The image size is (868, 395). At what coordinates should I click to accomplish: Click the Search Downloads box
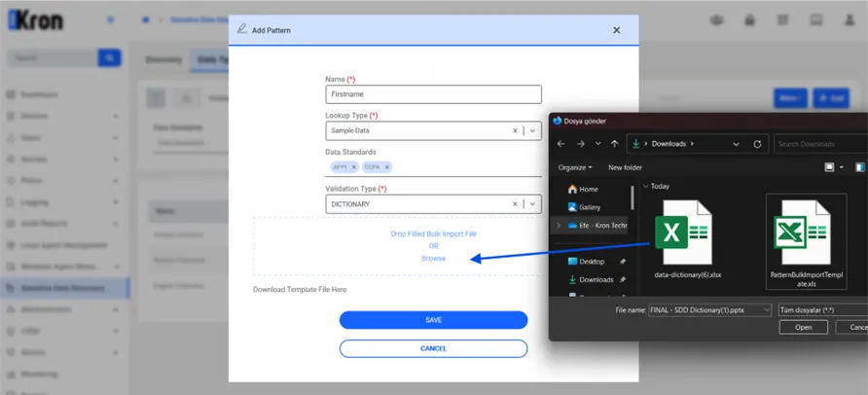pos(820,144)
